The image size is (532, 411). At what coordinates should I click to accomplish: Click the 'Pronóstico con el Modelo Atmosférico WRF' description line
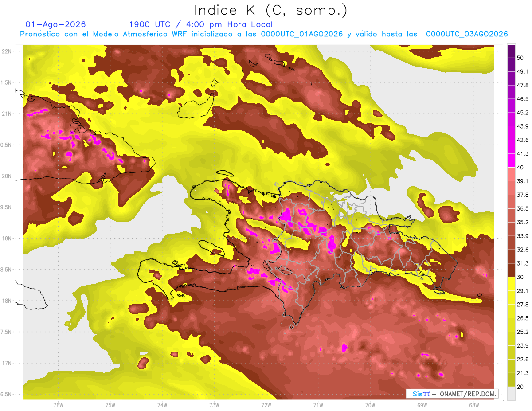tap(264, 34)
